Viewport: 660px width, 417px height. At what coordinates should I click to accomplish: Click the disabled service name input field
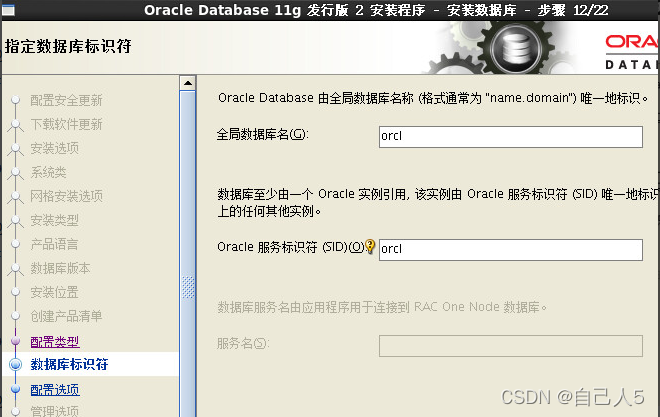pos(511,346)
